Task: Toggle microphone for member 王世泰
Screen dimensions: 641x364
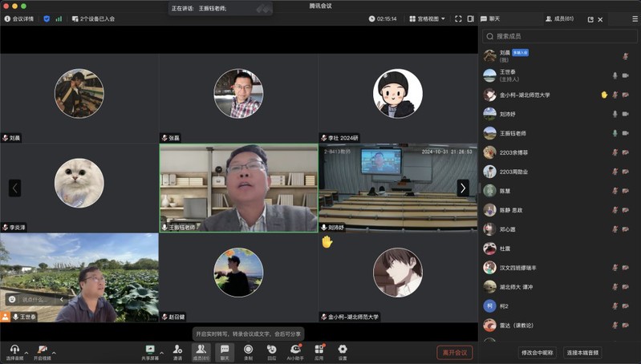Action: [615, 75]
